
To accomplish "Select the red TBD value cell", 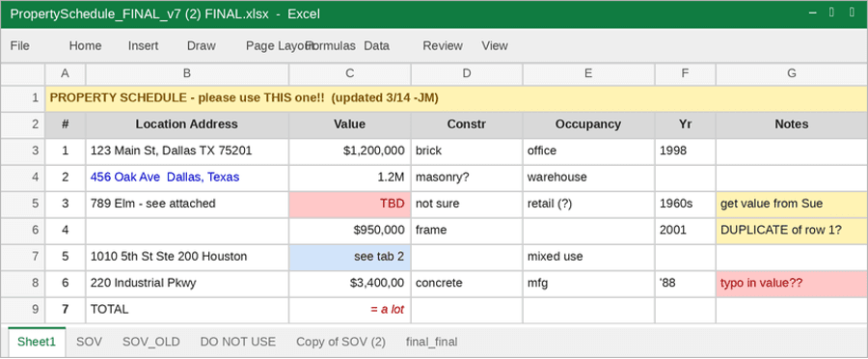I will [350, 204].
